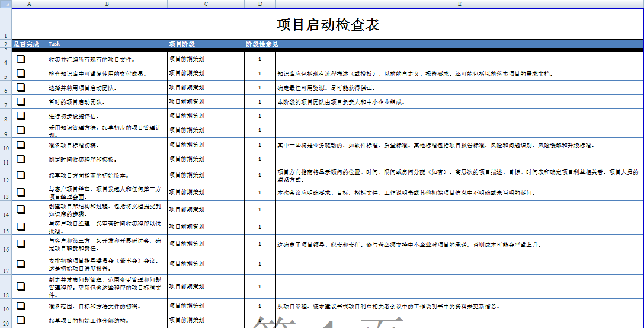
Task: Select the 是否完成 header cell
Action: coord(27,44)
